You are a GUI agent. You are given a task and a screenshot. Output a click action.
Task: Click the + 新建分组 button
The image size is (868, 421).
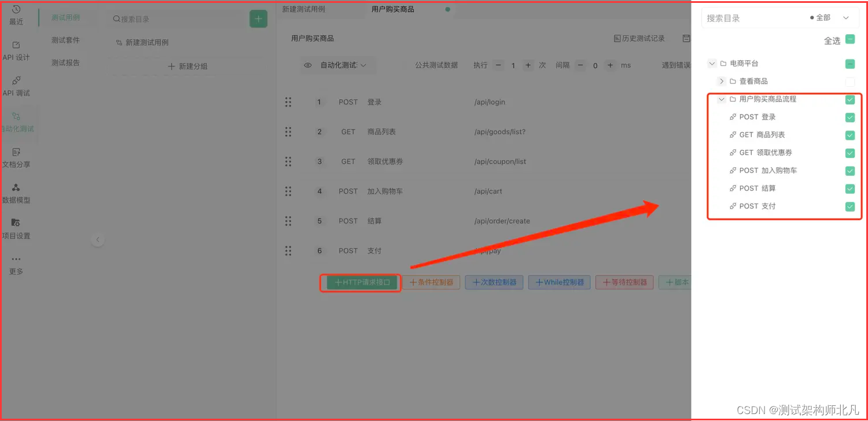[x=187, y=67]
